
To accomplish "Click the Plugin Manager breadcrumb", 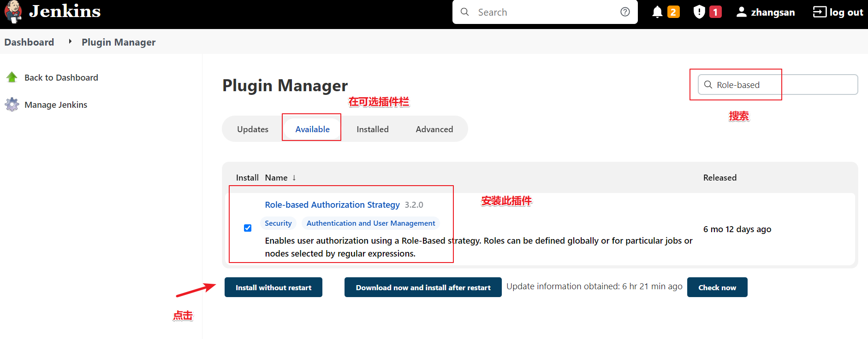I will pos(119,42).
